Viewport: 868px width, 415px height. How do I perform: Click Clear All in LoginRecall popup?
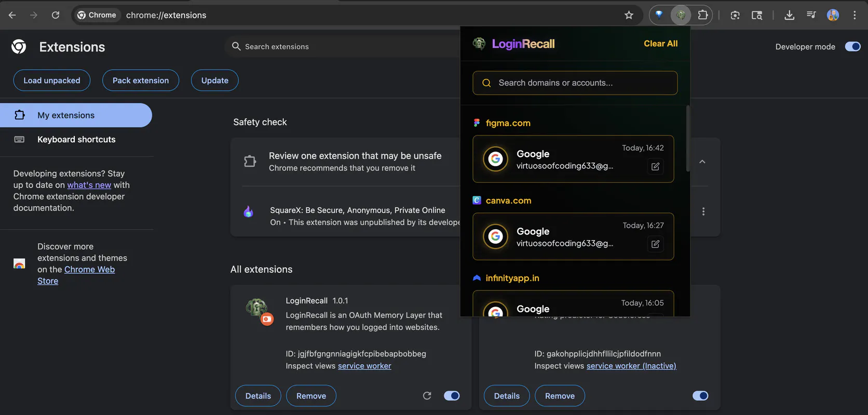click(661, 44)
